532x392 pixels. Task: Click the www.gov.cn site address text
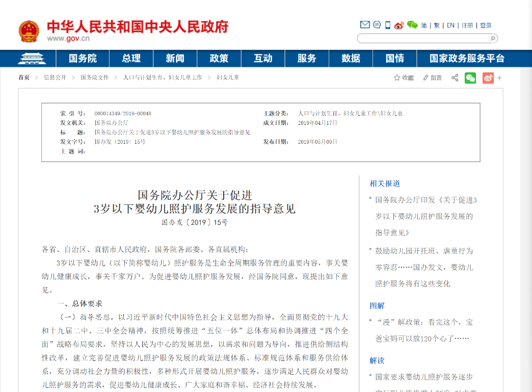point(68,38)
